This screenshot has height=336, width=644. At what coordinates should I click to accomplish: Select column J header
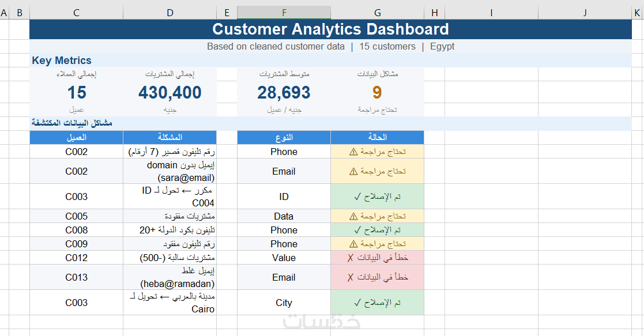pos(585,13)
